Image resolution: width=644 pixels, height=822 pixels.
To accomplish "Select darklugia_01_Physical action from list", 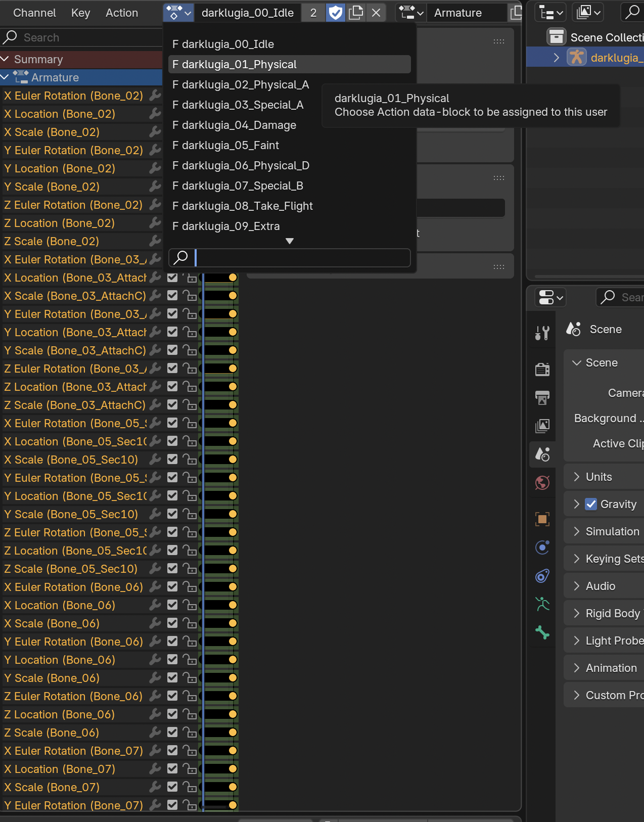I will [x=289, y=64].
